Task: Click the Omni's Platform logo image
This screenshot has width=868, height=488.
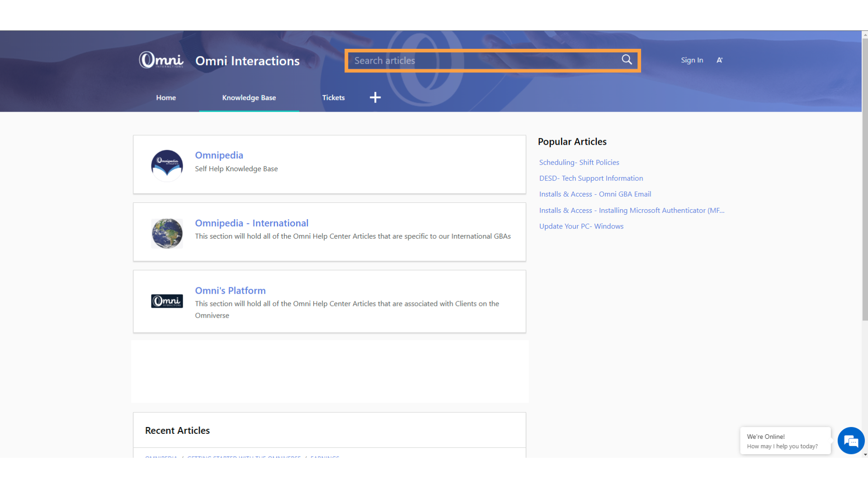Action: [167, 301]
